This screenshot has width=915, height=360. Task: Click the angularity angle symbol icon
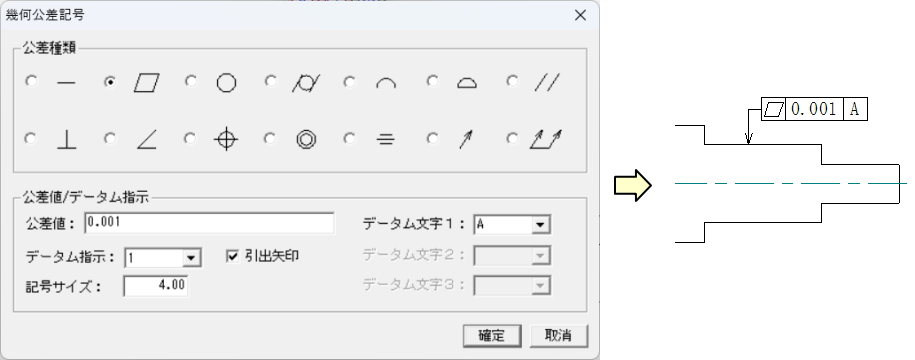pyautogui.click(x=146, y=140)
